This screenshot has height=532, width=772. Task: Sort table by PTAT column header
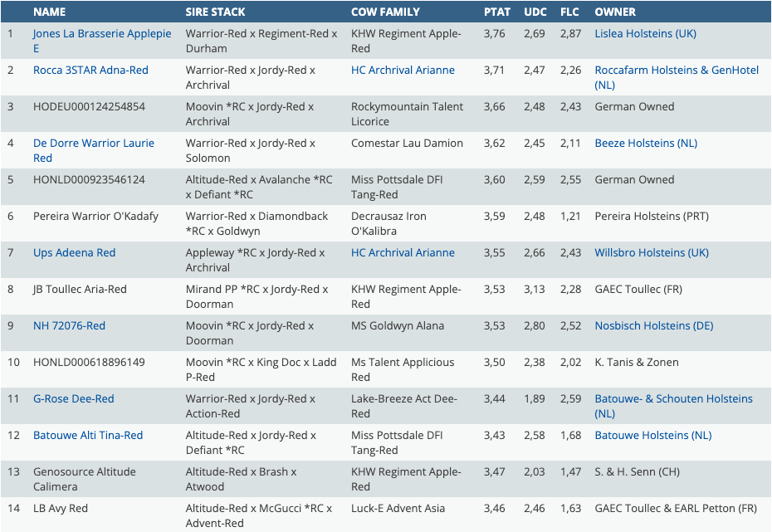coord(497,12)
